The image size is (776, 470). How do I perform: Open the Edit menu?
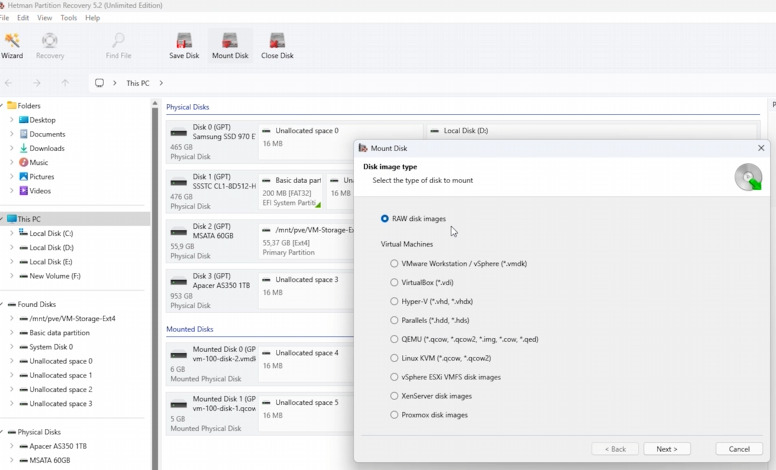23,18
